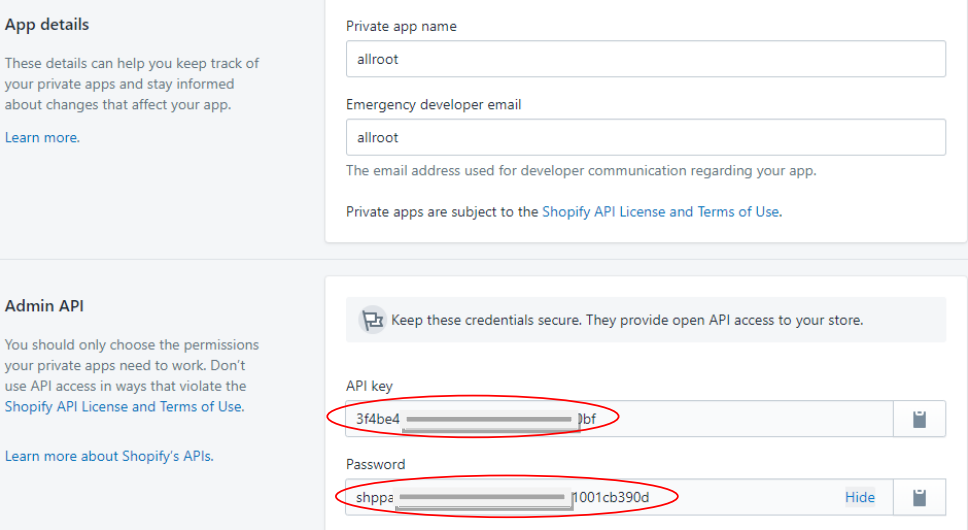Copy the Password with clipboard icon
The image size is (968, 530).
(919, 497)
